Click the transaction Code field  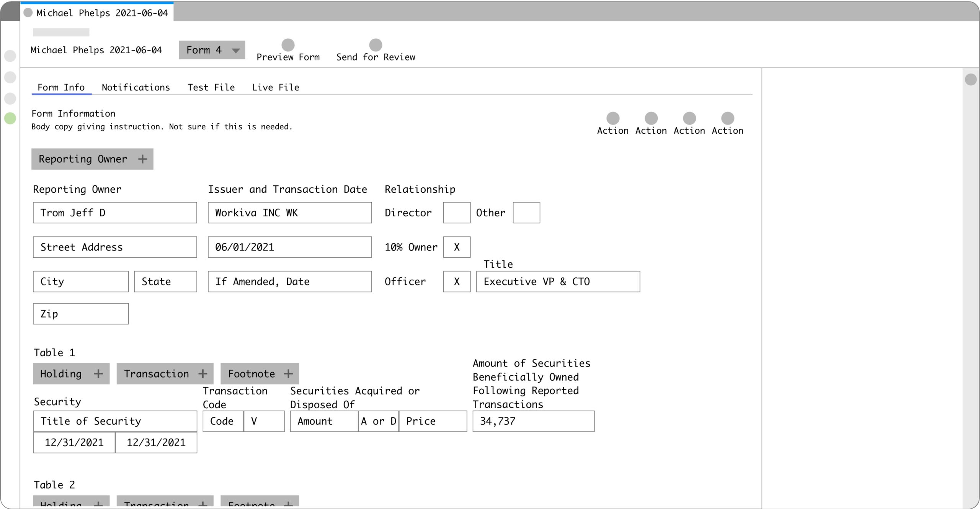click(223, 421)
